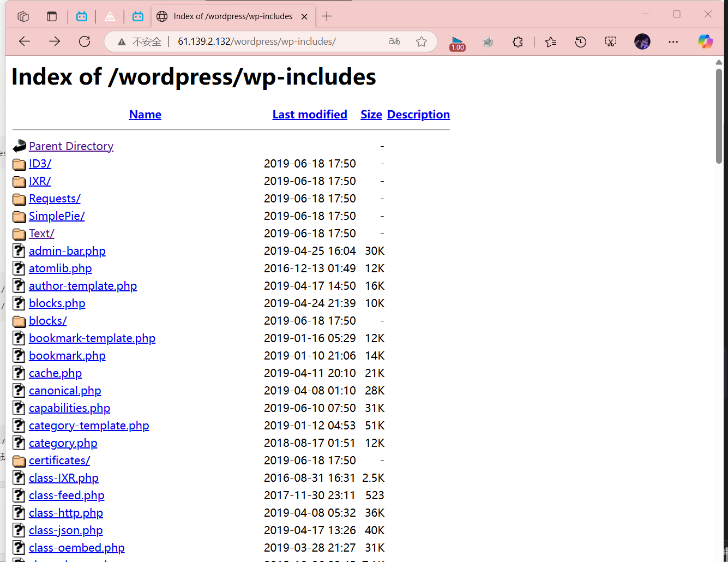Sort listing by the Description column

coord(418,115)
